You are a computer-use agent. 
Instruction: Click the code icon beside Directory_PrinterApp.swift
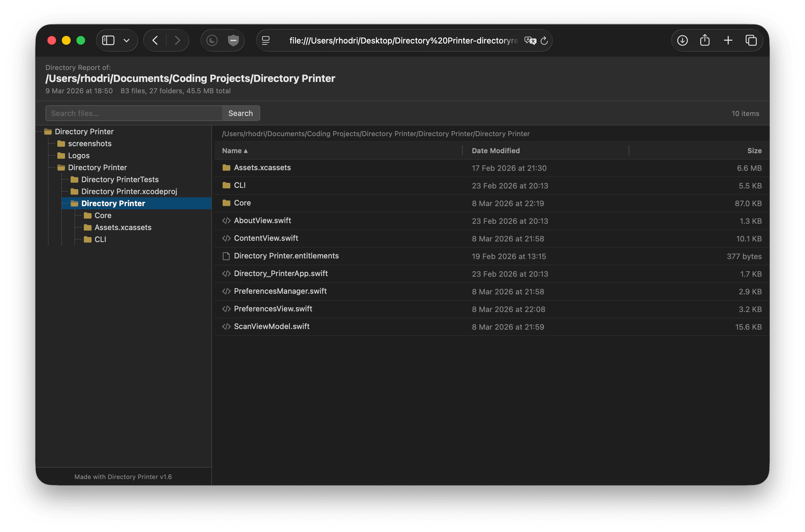[x=226, y=274]
